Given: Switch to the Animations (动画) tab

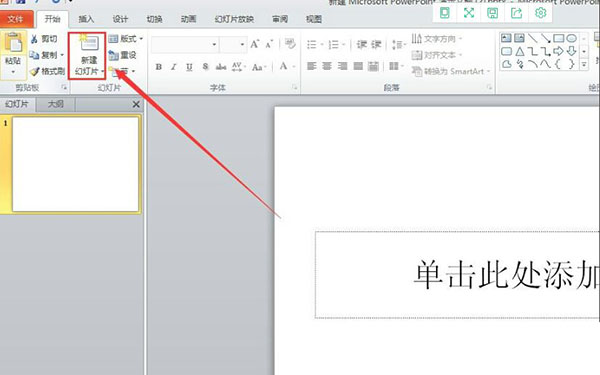Looking at the screenshot, I should click(188, 19).
